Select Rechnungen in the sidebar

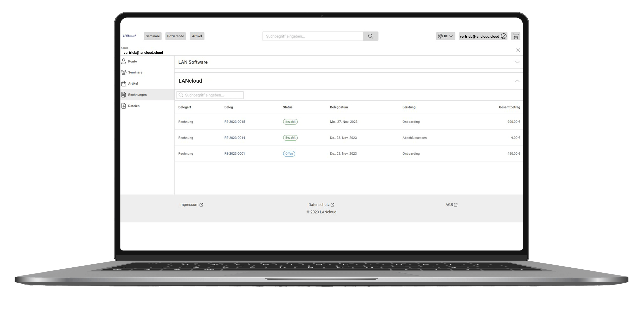coord(137,95)
